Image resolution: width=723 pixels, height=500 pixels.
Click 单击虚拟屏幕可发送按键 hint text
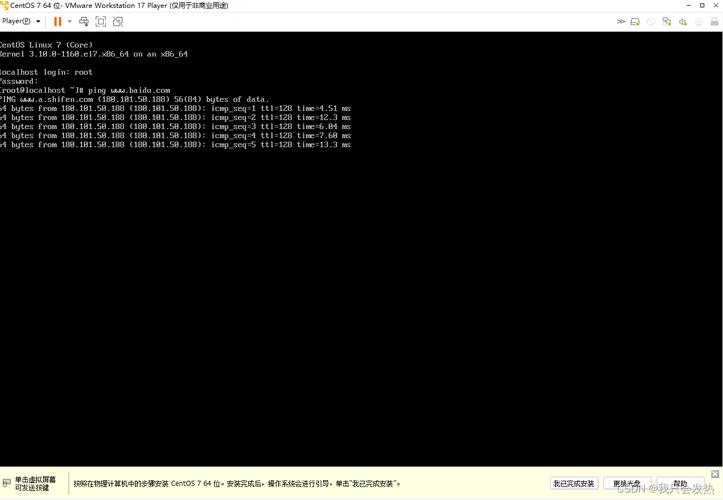point(35,483)
